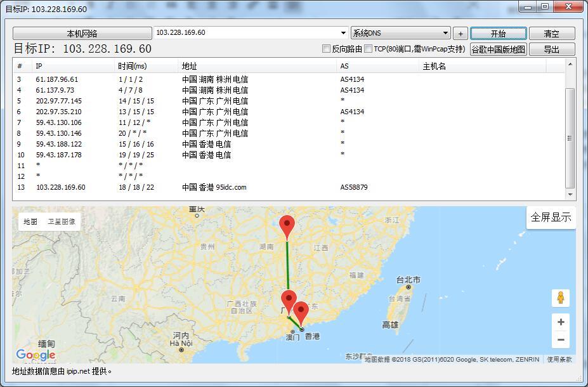Open the 系统DNS dropdown list
The width and height of the screenshot is (588, 387).
pyautogui.click(x=446, y=33)
